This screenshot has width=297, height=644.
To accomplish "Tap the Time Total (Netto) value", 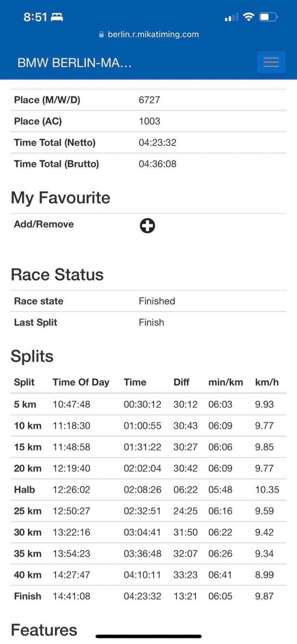I will point(157,143).
